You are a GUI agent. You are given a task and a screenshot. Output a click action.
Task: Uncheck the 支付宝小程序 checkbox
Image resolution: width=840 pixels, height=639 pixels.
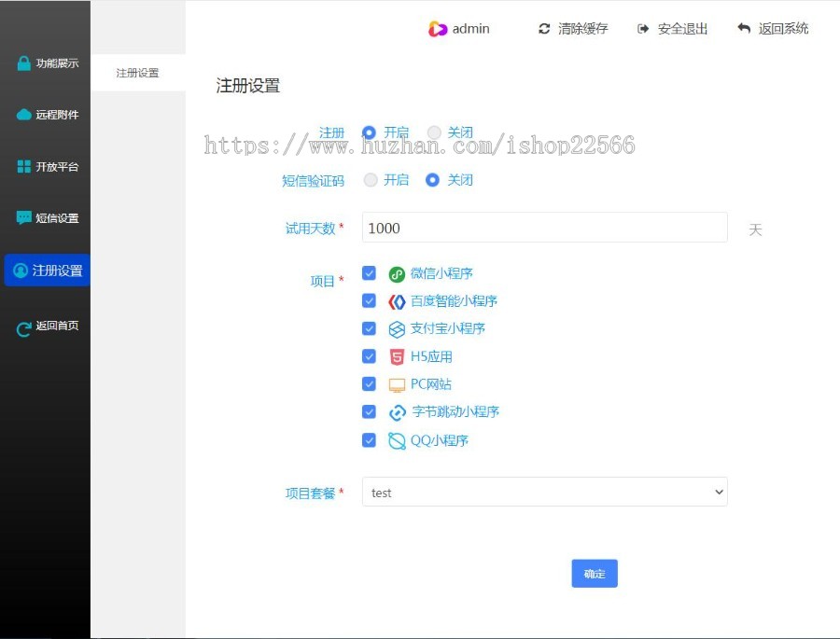pos(369,328)
